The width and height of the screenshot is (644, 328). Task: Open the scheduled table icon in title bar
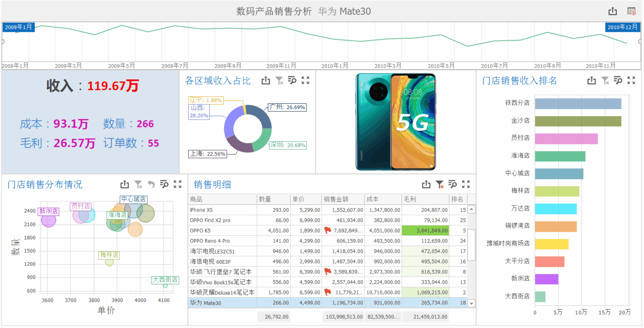632,11
